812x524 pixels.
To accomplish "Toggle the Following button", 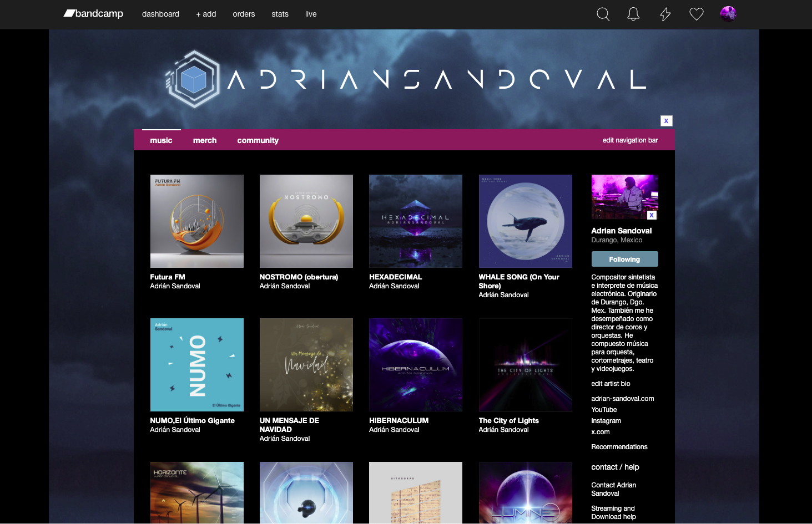I will [x=624, y=259].
